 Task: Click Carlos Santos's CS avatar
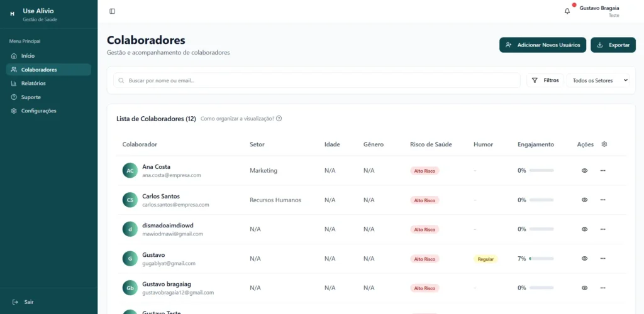130,200
